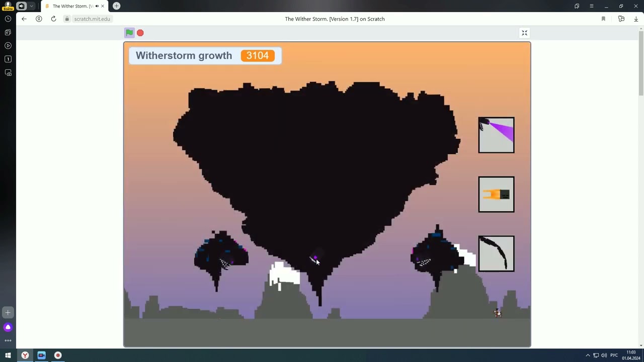Open the Yandex home button in the toolbar
Screen dimensions: 644x362
pyautogui.click(x=39, y=19)
